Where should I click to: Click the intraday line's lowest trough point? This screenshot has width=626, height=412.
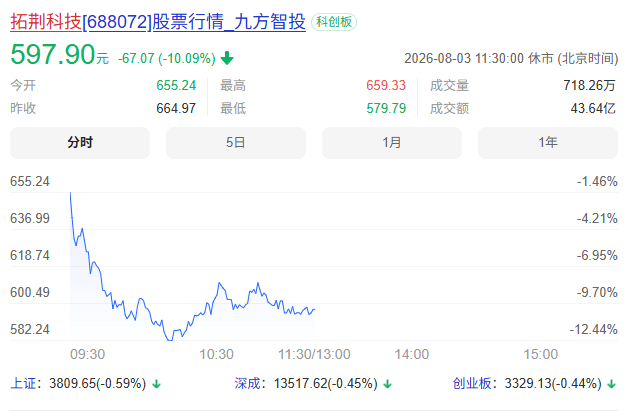pos(170,340)
